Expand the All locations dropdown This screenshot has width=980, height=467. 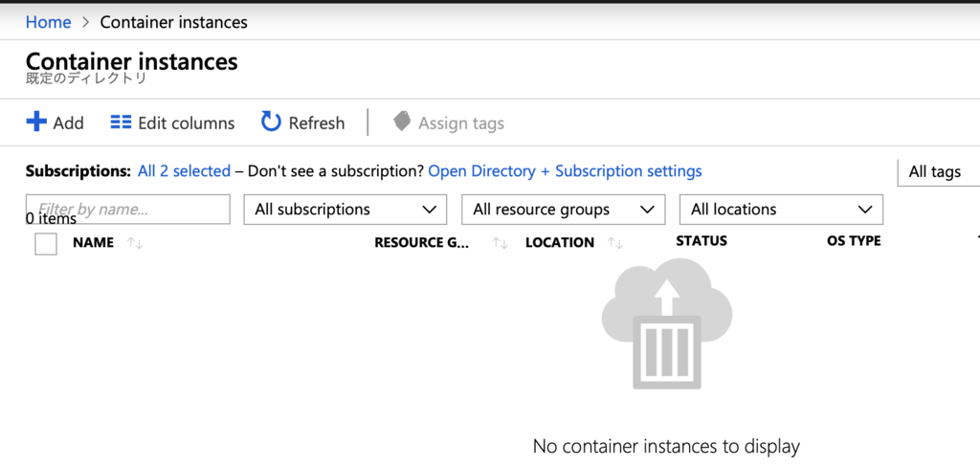pyautogui.click(x=781, y=210)
